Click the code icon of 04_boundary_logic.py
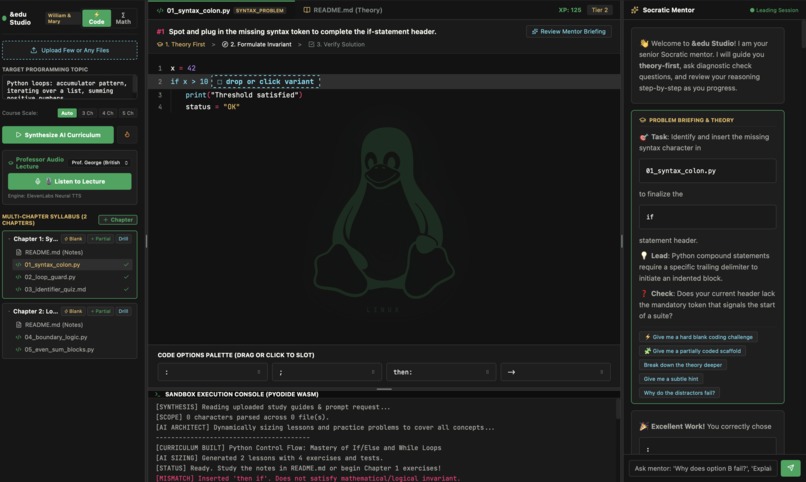 (19, 337)
